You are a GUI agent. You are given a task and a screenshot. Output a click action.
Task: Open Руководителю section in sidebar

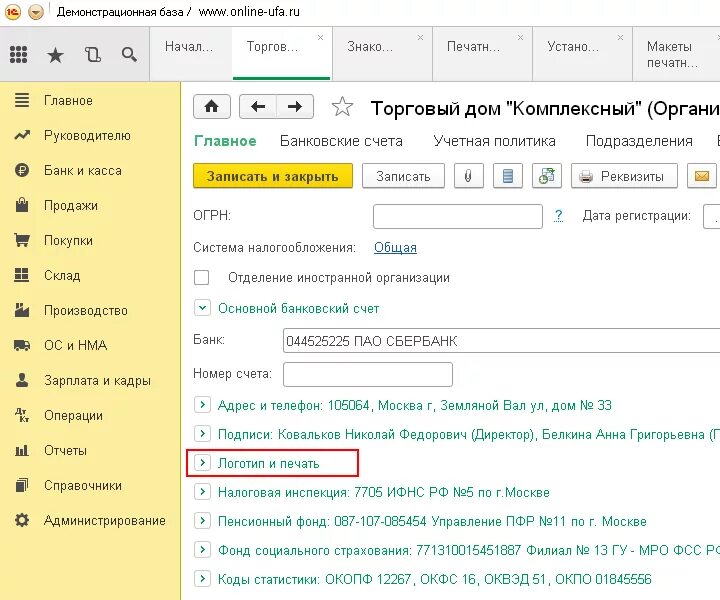87,135
